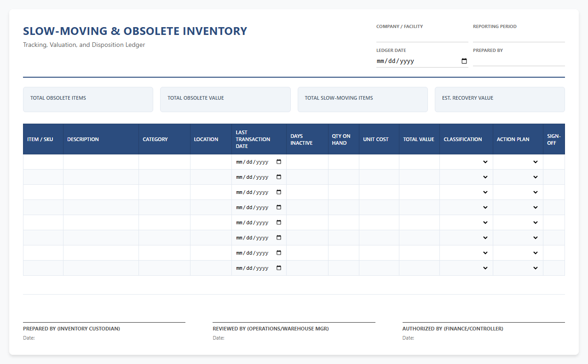Expand Classification dropdown in fourth row

466,207
